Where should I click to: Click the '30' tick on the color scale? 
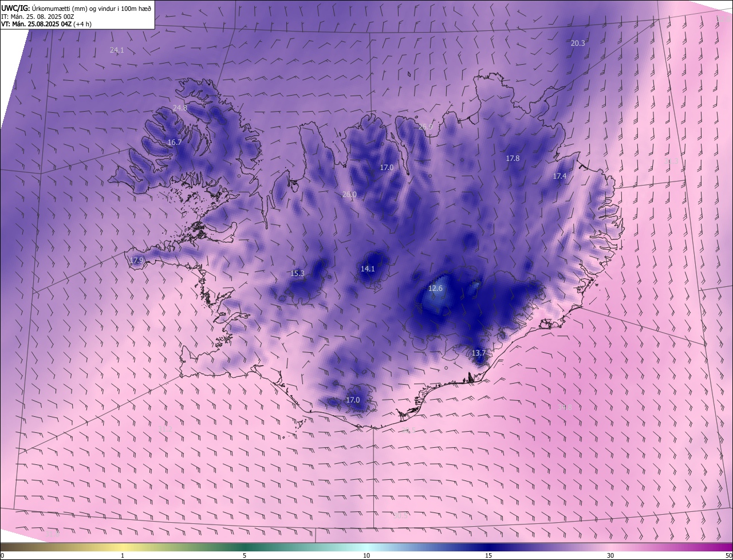click(x=610, y=555)
